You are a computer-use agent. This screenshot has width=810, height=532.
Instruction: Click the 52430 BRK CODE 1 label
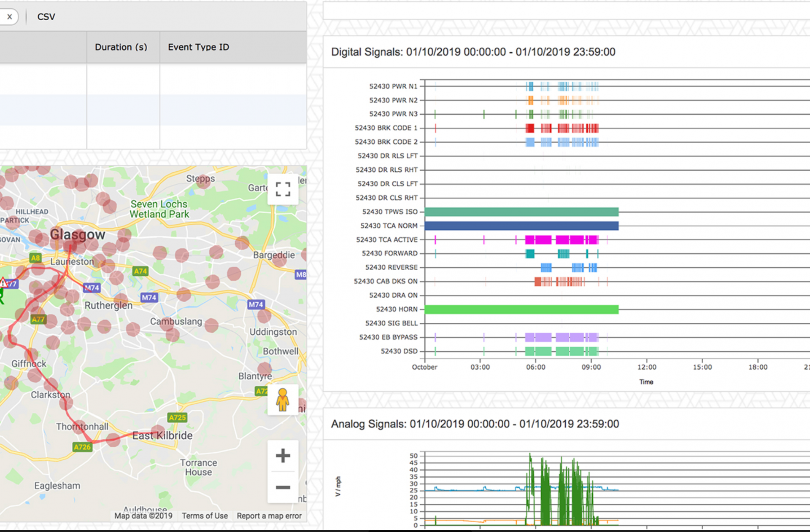click(x=386, y=128)
